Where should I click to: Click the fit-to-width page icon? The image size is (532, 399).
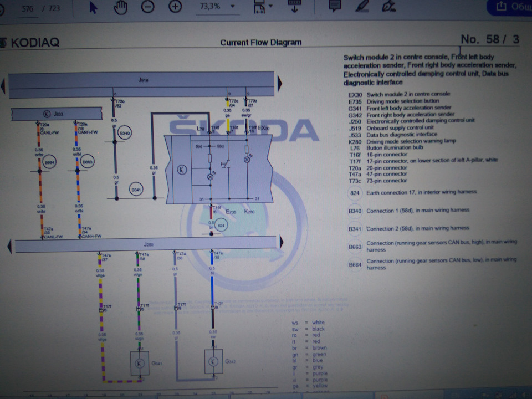[259, 7]
